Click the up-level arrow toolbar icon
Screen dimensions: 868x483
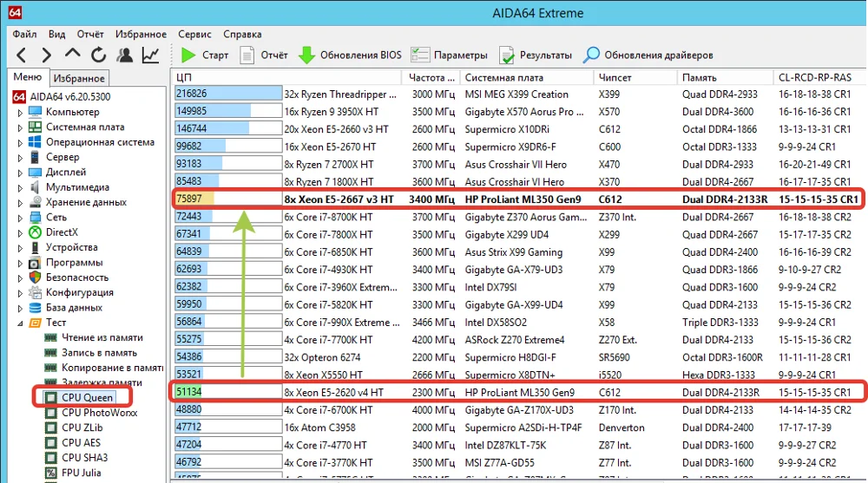(x=72, y=55)
